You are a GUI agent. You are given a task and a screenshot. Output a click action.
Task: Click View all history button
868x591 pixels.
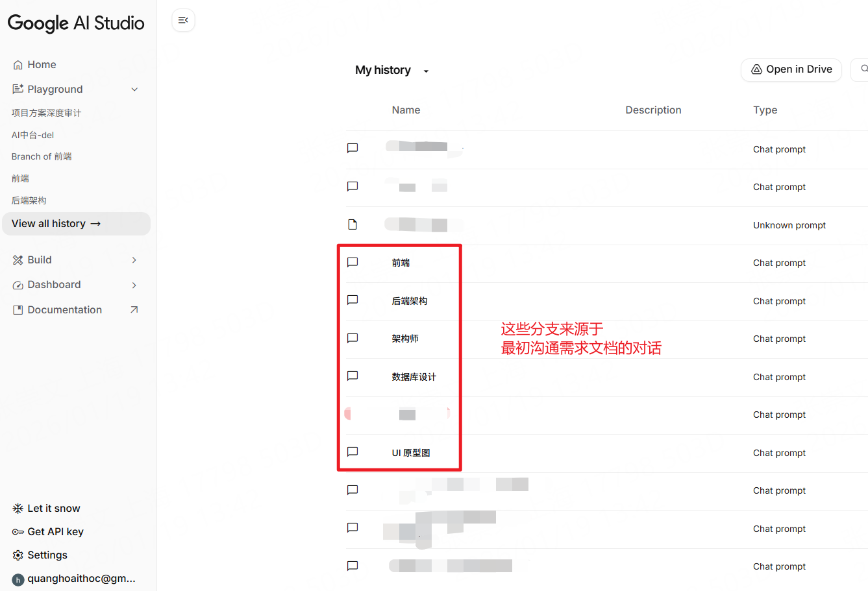(x=77, y=224)
